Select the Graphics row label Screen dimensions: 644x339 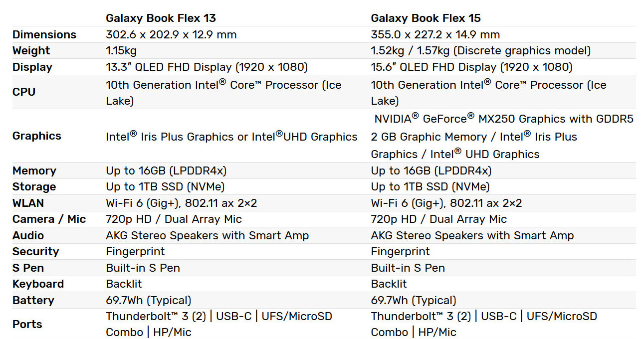37,136
